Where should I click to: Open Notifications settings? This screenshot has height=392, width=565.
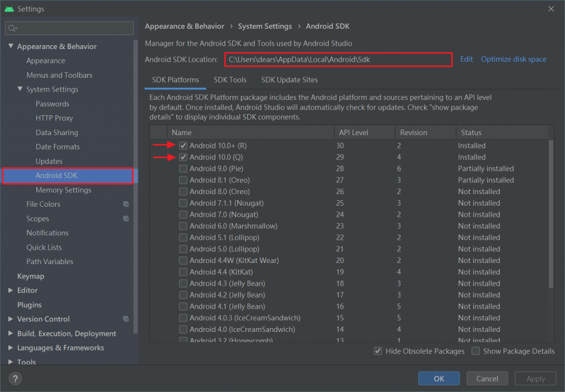(x=47, y=233)
